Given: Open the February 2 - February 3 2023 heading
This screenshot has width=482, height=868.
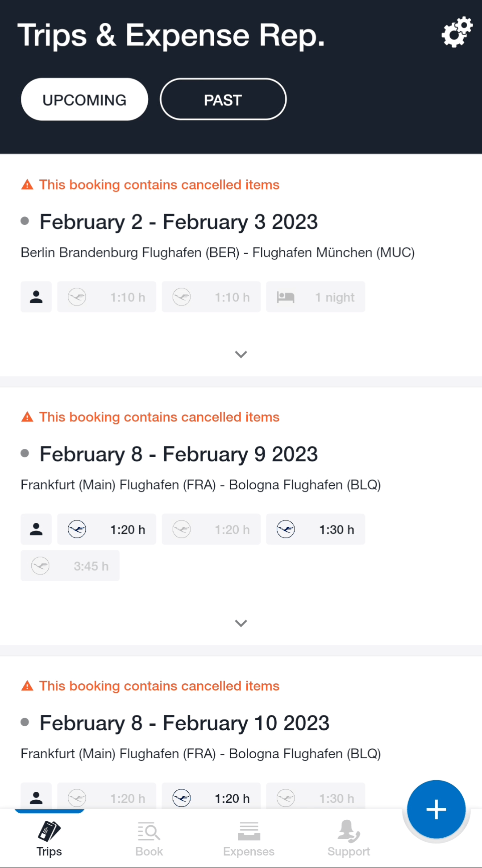Looking at the screenshot, I should pyautogui.click(x=179, y=222).
